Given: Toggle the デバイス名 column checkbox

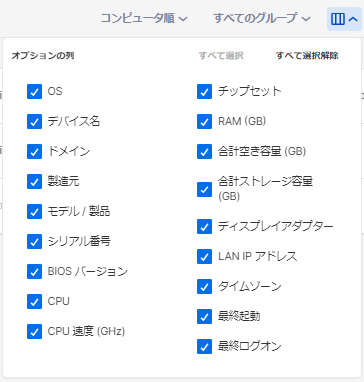Looking at the screenshot, I should click(34, 121).
